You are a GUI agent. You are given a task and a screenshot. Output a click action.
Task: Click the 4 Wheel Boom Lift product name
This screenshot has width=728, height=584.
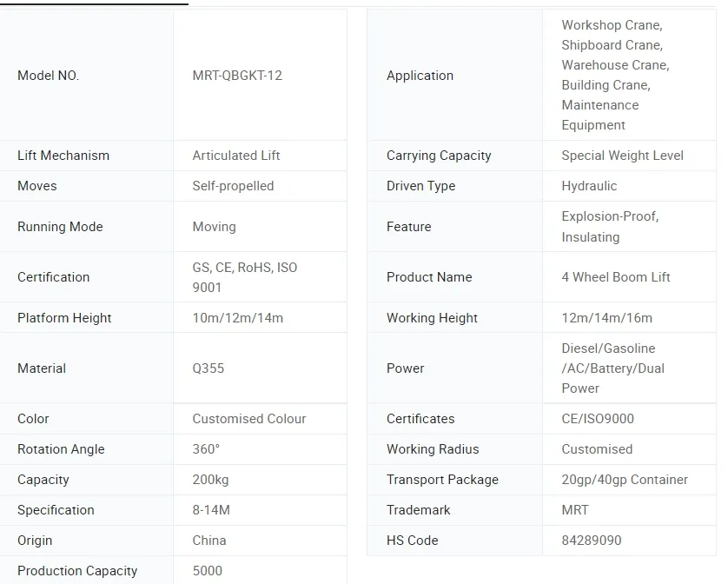(616, 277)
